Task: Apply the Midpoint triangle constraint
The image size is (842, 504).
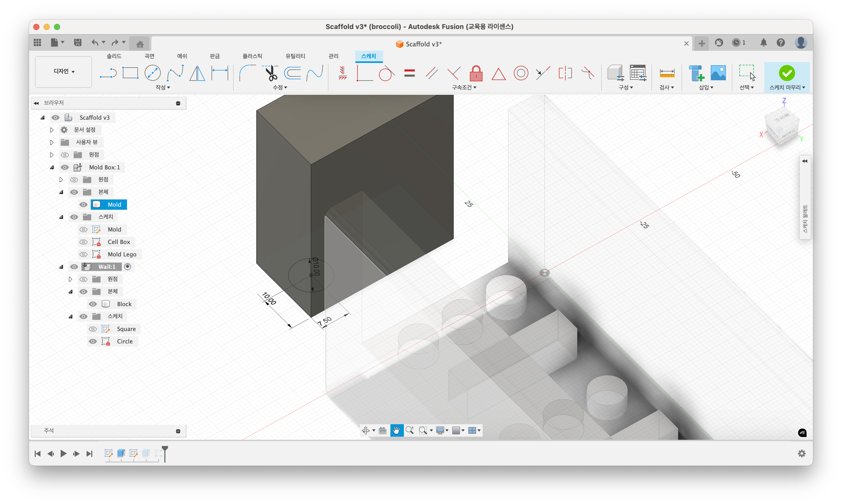Action: point(498,74)
